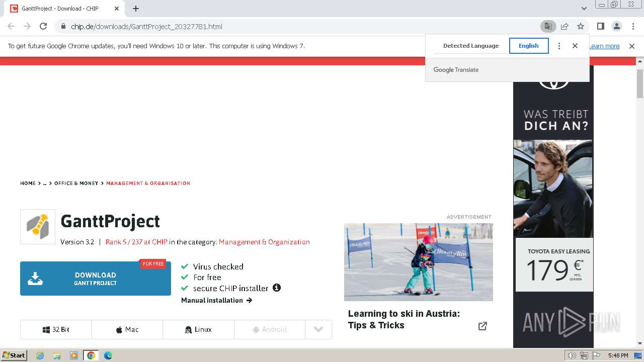The width and height of the screenshot is (644, 362).
Task: Click the Google Translate icon in address bar
Action: 548,26
